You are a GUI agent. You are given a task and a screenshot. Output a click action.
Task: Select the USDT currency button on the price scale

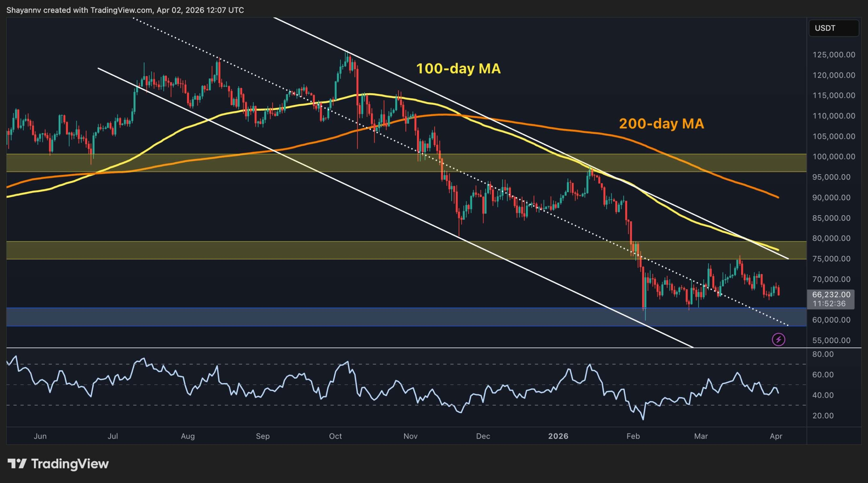click(x=834, y=28)
